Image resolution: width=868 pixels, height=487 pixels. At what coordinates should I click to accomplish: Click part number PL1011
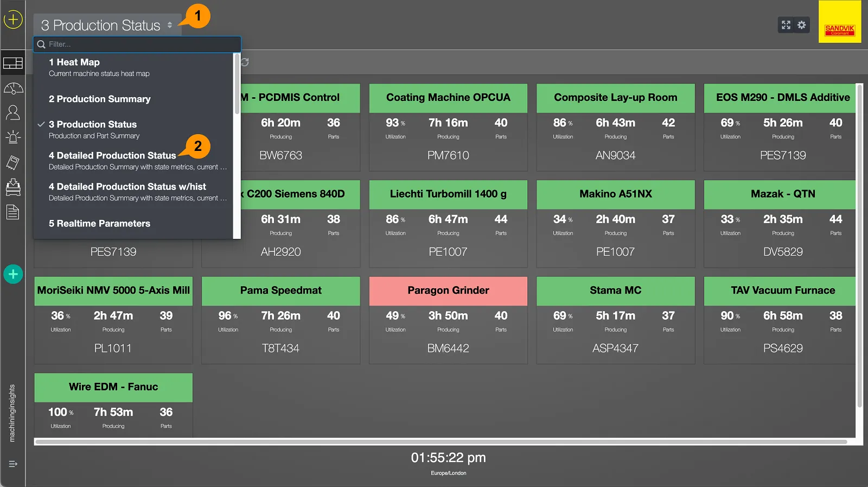tap(113, 348)
